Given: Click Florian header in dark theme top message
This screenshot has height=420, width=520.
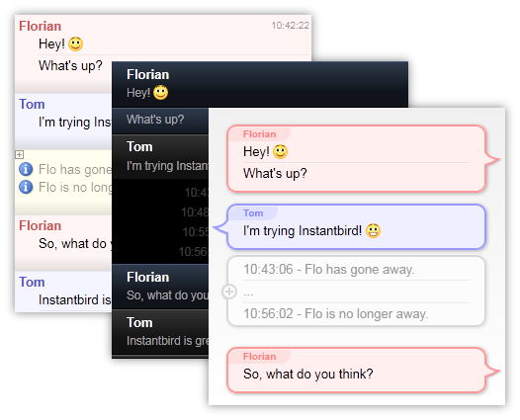Looking at the screenshot, I should 147,74.
